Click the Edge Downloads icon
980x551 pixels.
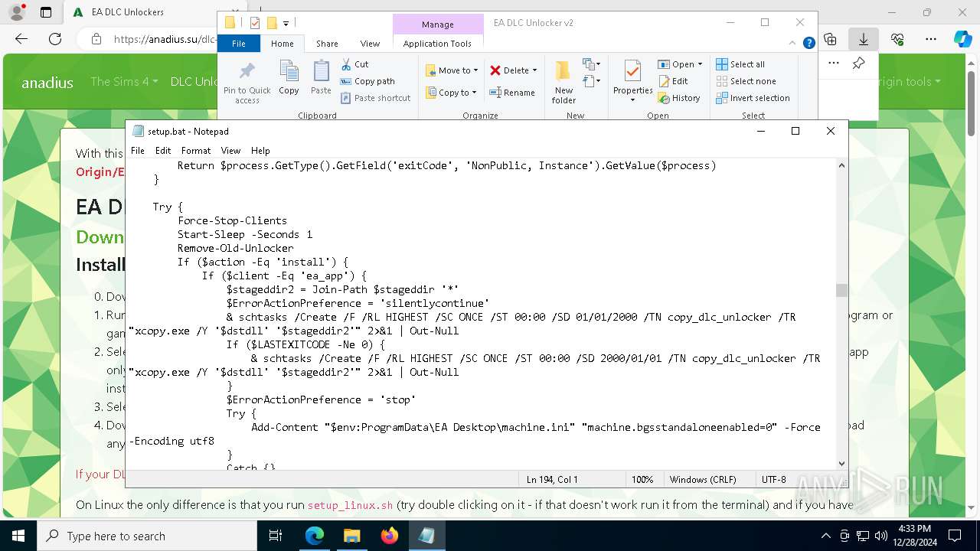coord(863,39)
